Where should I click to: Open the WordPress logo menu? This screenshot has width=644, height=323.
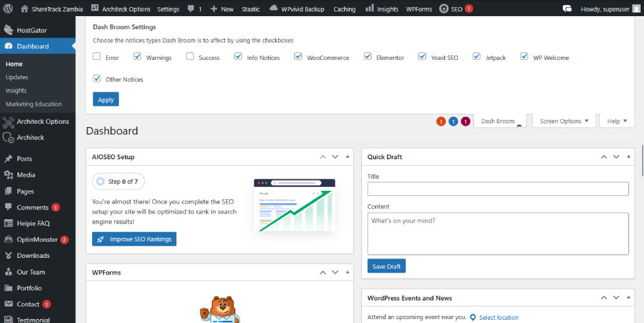(x=8, y=8)
